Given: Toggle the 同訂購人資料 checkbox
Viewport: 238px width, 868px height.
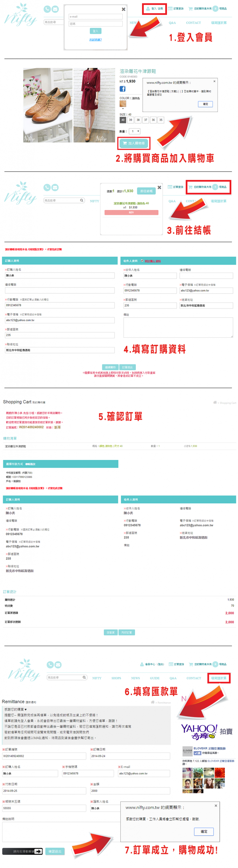Looking at the screenshot, I should click(x=142, y=261).
